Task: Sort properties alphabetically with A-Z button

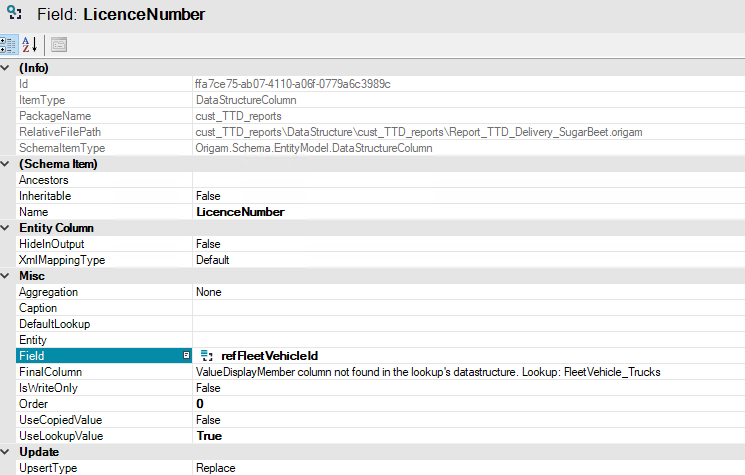Action: point(30,45)
